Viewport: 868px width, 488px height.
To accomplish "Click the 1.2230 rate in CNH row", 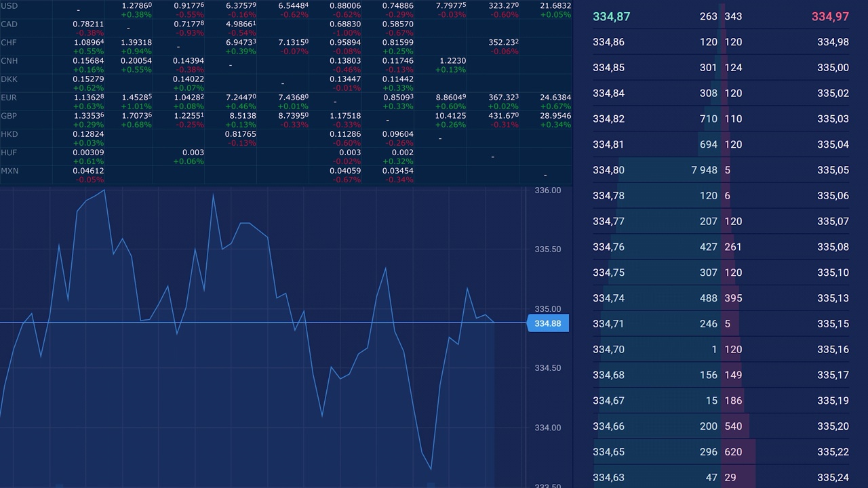I will (x=453, y=60).
